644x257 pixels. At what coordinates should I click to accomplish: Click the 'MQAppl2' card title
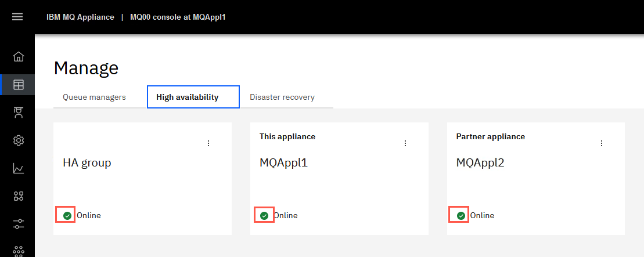[x=481, y=163]
